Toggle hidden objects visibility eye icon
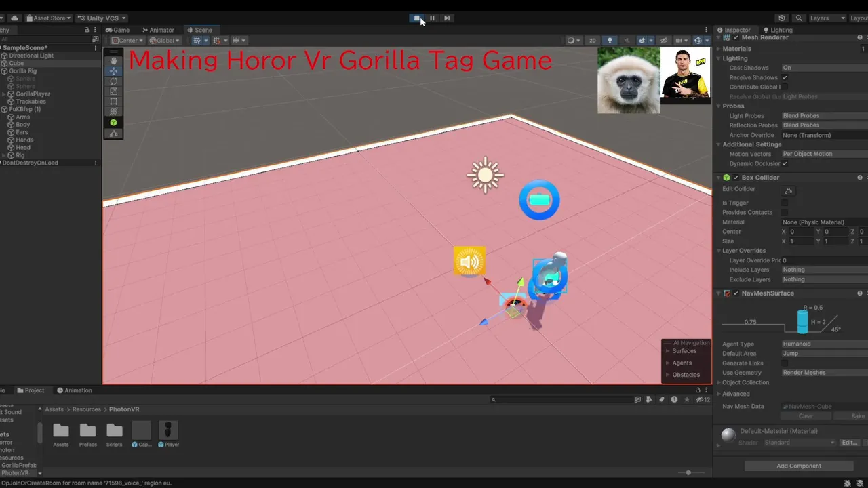Screen dimensions: 868x488 coord(664,41)
